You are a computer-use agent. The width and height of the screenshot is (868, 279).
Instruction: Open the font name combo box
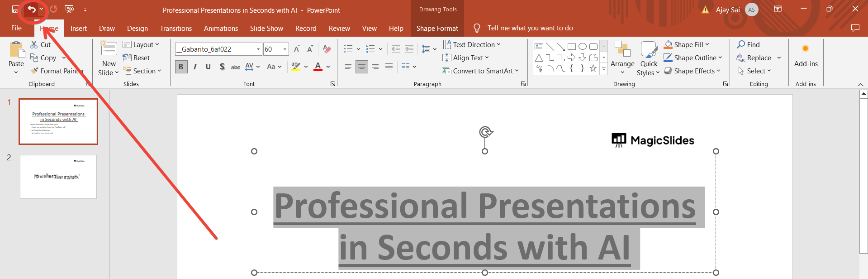click(x=218, y=49)
